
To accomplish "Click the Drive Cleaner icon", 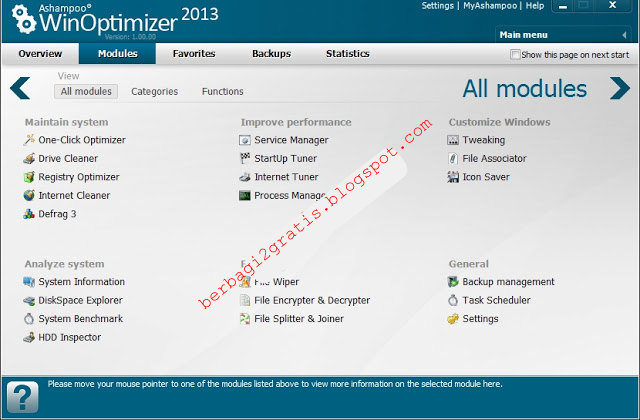I will click(x=29, y=158).
